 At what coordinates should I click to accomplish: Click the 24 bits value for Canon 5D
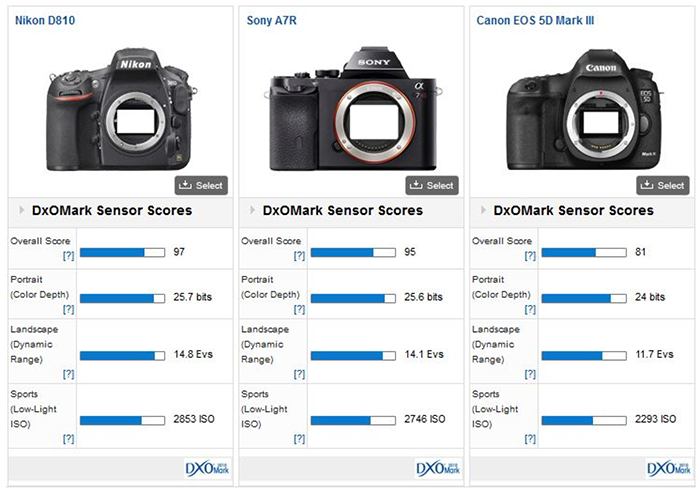(x=650, y=297)
